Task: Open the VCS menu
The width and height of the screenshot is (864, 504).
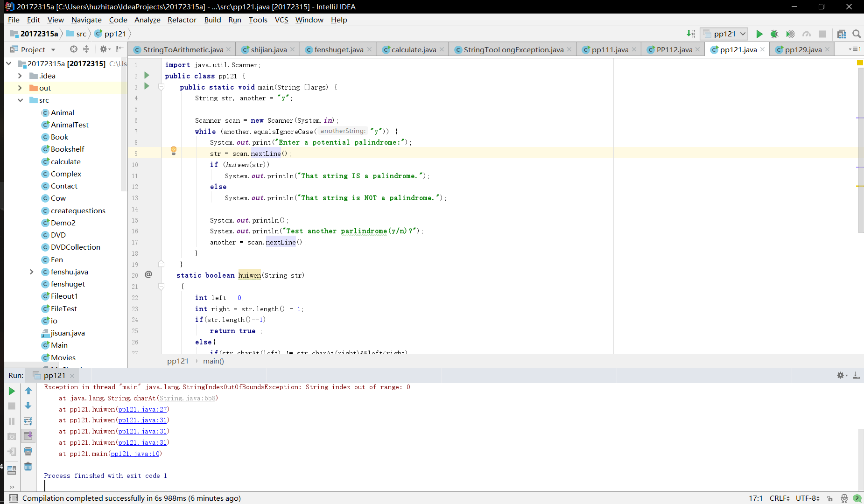Action: pos(281,20)
